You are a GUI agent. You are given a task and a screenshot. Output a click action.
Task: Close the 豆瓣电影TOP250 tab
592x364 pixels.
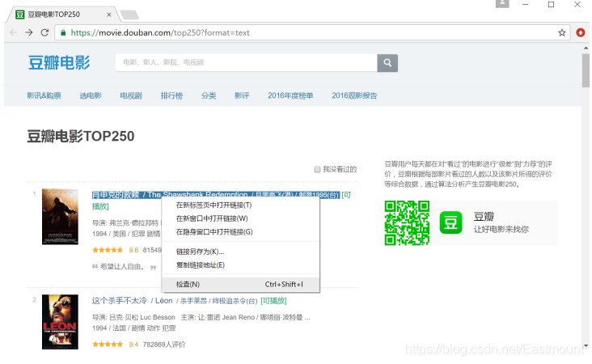pyautogui.click(x=108, y=15)
